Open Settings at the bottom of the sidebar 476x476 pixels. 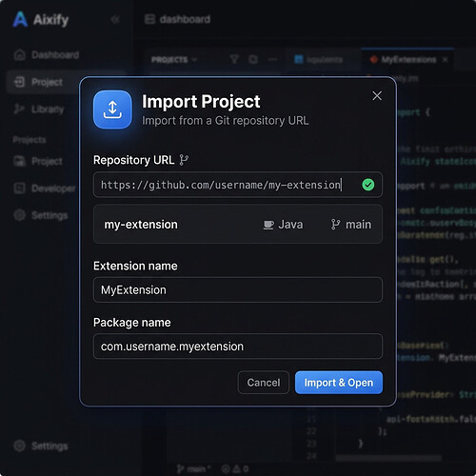pos(41,446)
